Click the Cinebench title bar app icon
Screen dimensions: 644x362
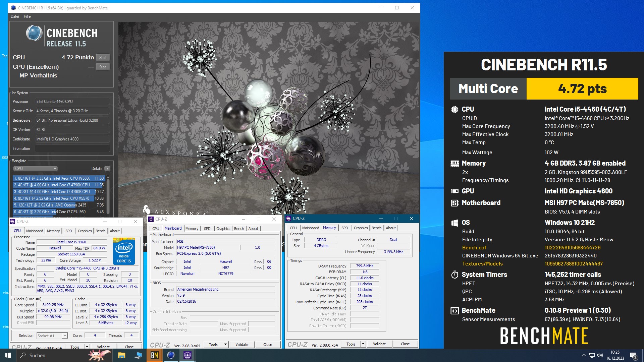pyautogui.click(x=13, y=8)
